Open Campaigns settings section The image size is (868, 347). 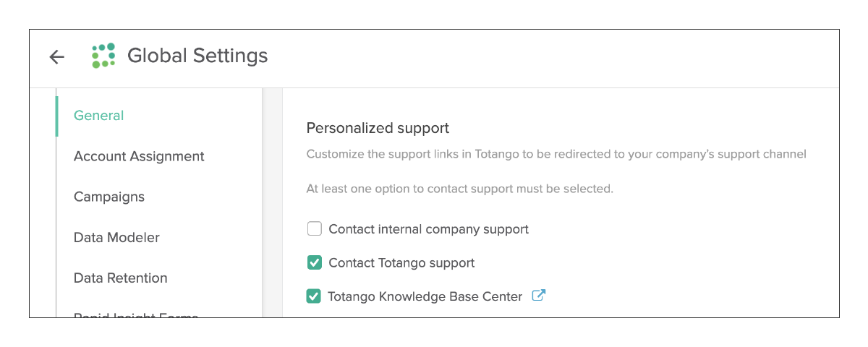coord(109,197)
